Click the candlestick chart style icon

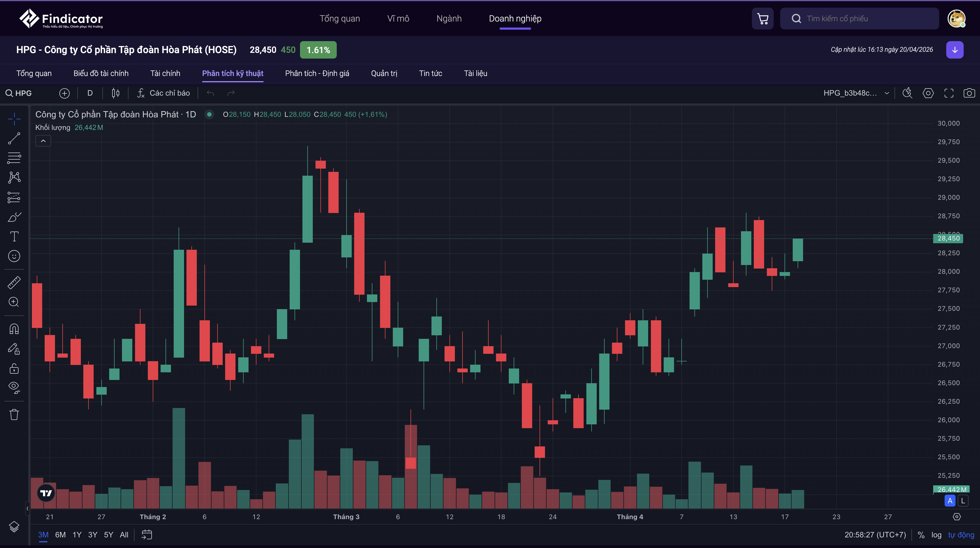point(116,93)
